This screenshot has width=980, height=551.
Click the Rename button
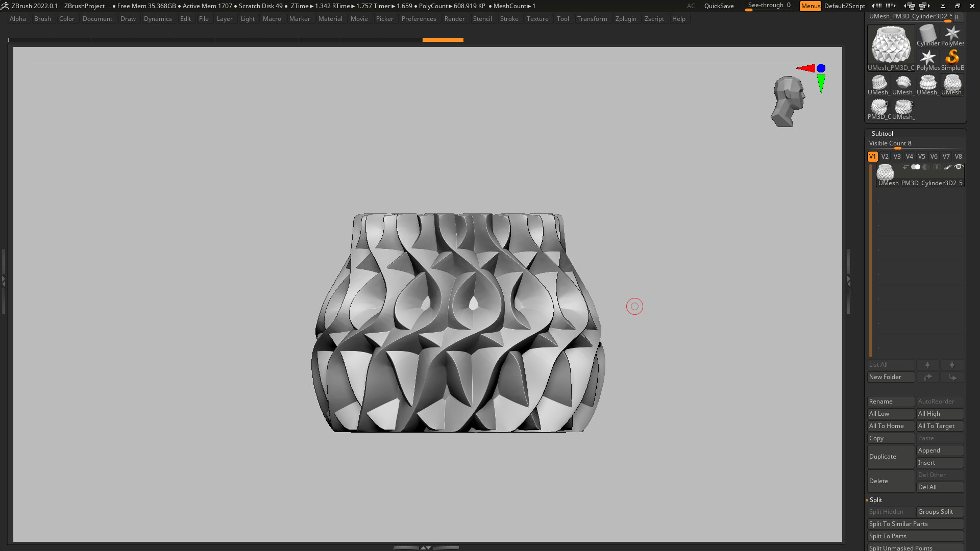point(891,402)
